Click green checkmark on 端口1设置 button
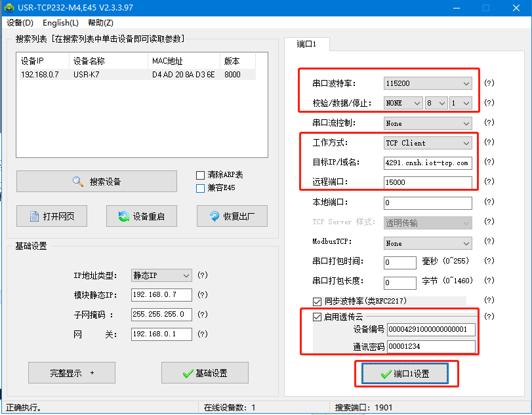Viewport: 532px width, 415px height. tap(386, 374)
